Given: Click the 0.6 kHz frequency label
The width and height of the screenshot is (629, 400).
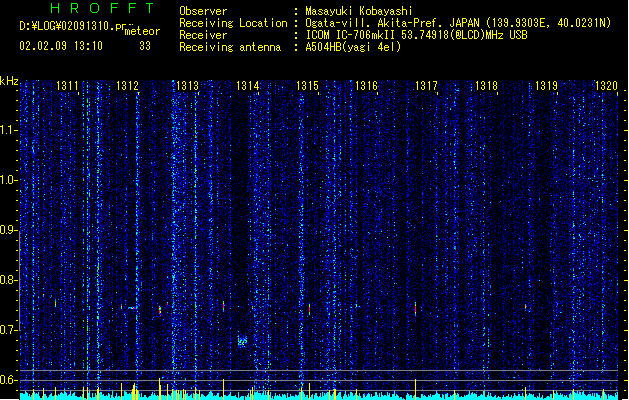Looking at the screenshot, I should tap(9, 380).
